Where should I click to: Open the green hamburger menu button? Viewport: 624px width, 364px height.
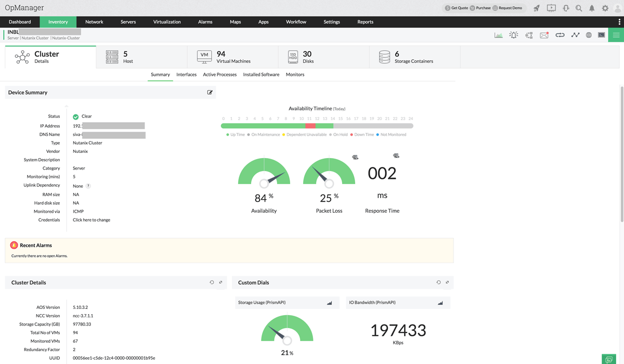tap(616, 35)
